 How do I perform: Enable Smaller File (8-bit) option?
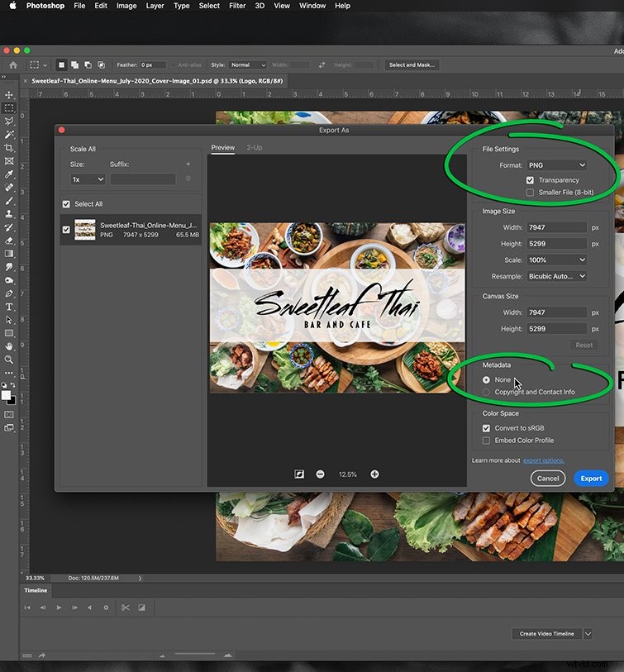click(530, 193)
